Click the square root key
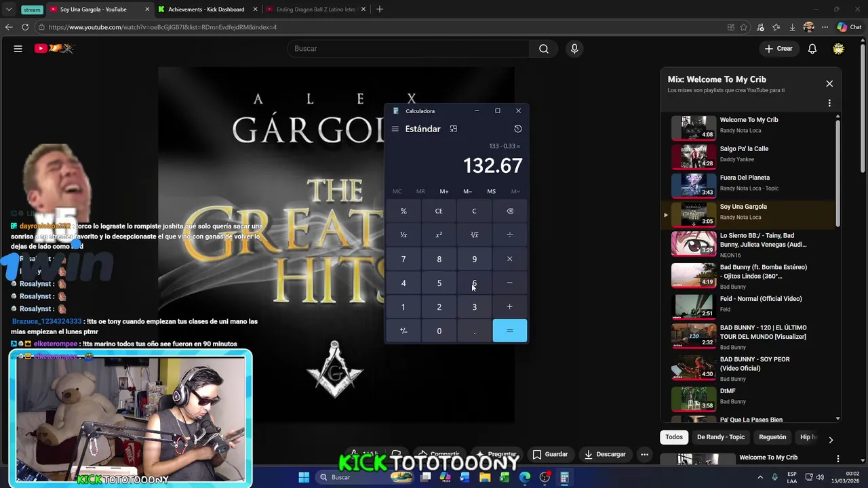 [474, 235]
